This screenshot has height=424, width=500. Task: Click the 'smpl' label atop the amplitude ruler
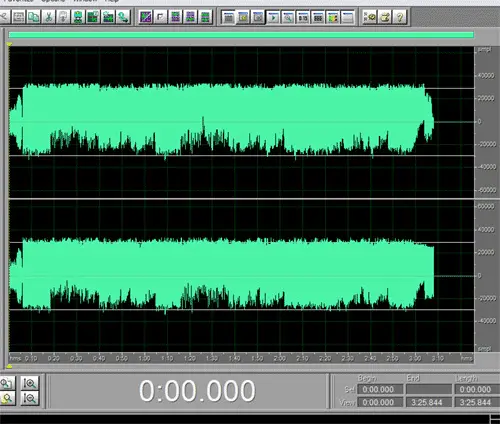click(484, 50)
